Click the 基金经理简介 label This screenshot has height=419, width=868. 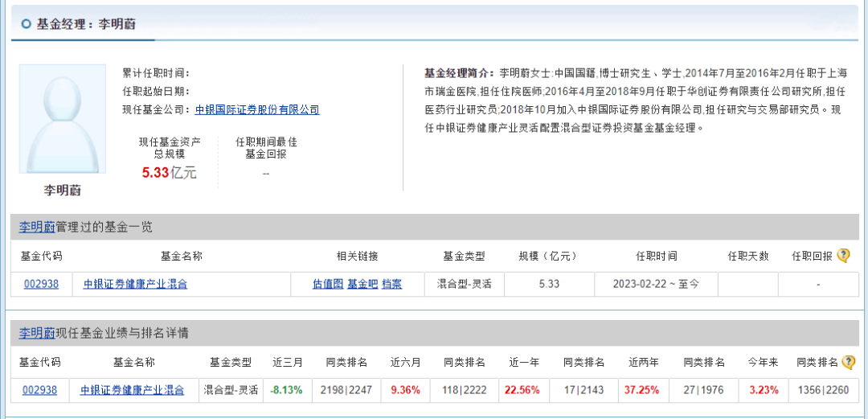(458, 72)
